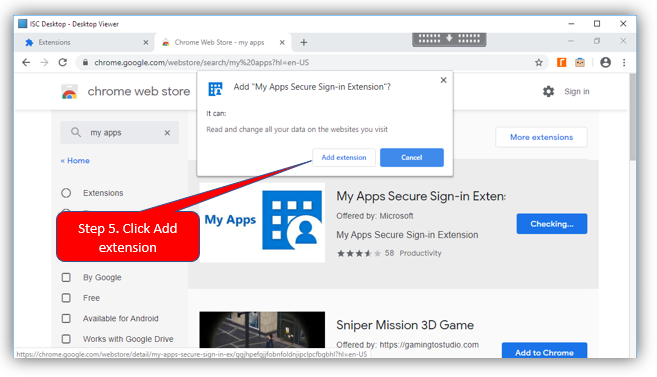The width and height of the screenshot is (657, 377).
Task: Tick the Works with Google Drive filter
Action: click(66, 339)
